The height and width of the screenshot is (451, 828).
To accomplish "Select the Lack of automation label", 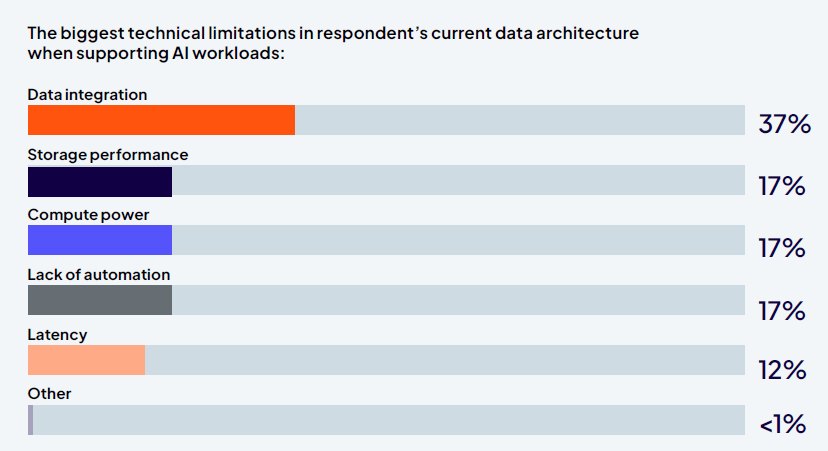I will tap(99, 274).
